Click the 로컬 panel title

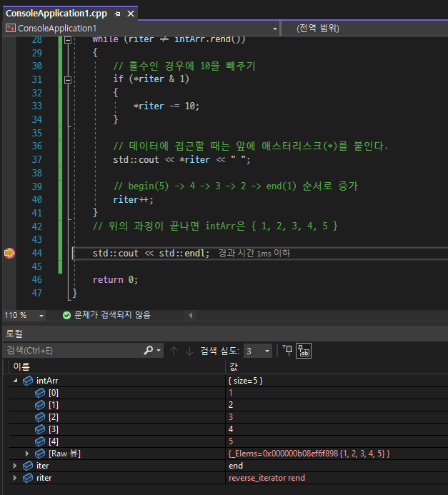14,334
